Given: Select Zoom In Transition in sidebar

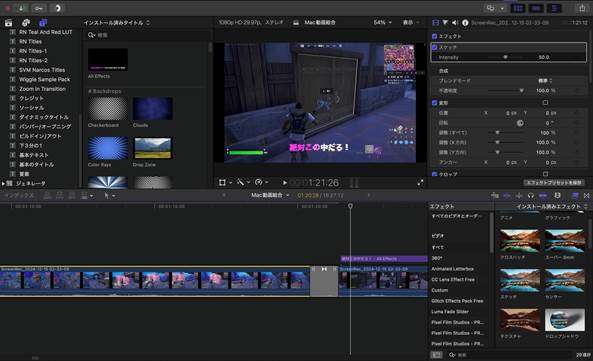Looking at the screenshot, I should tap(42, 89).
